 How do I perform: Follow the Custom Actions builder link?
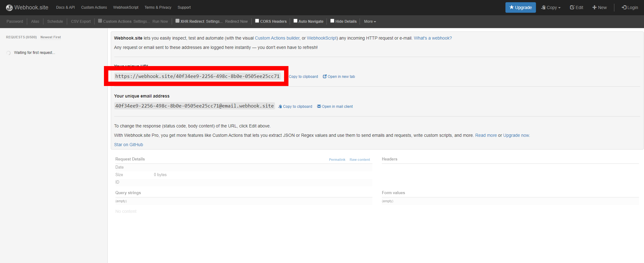[x=277, y=38]
